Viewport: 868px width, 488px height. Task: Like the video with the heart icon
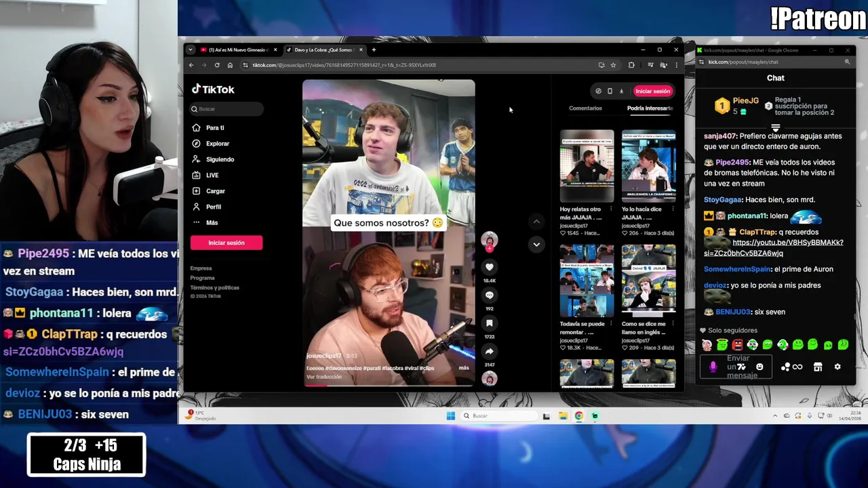click(489, 267)
